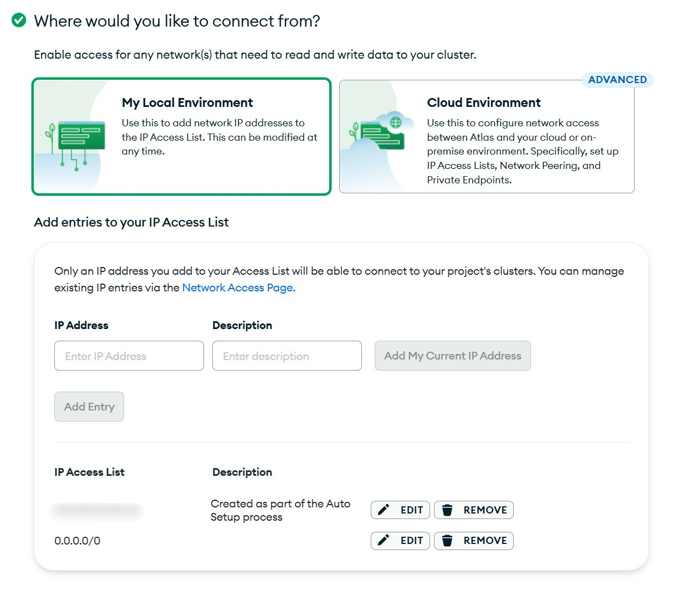Screen dimensions: 700x611
Task: Focus the Enter IP Address field
Action: 129,356
